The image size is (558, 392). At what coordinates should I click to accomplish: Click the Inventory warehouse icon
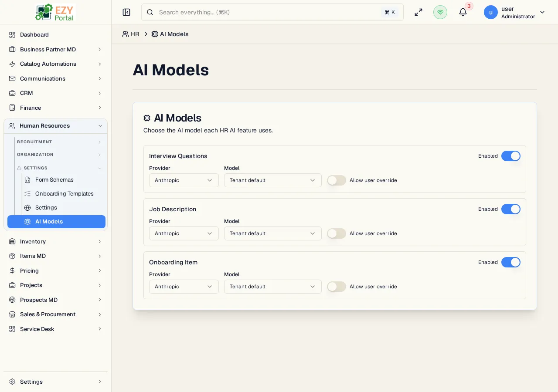[12, 241]
